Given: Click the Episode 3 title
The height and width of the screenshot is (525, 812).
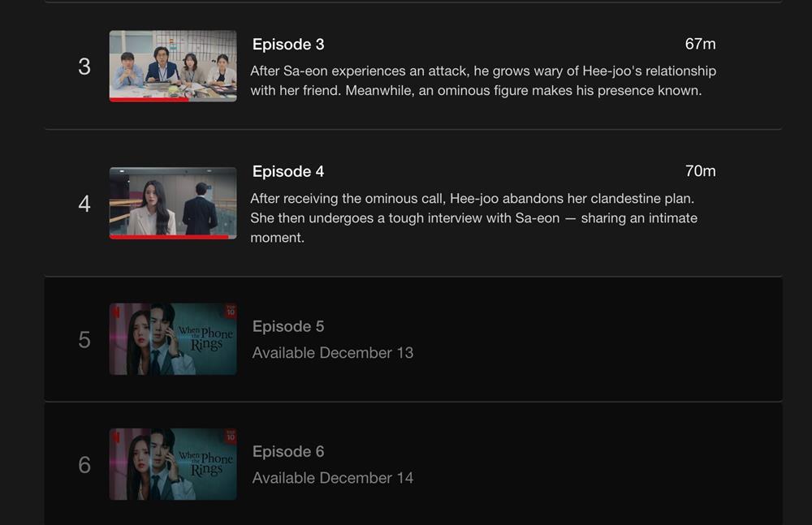Looking at the screenshot, I should [288, 45].
